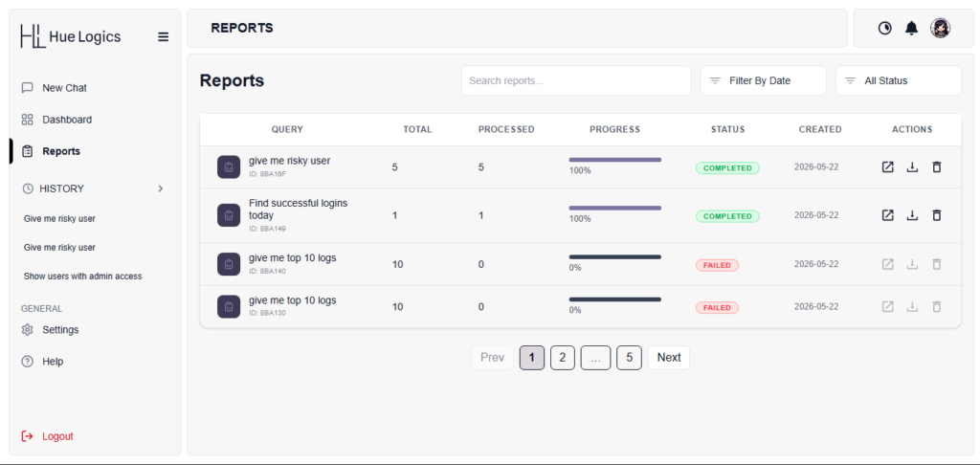Download the 'Find successful logins today' report
This screenshot has width=980, height=465.
(x=912, y=215)
